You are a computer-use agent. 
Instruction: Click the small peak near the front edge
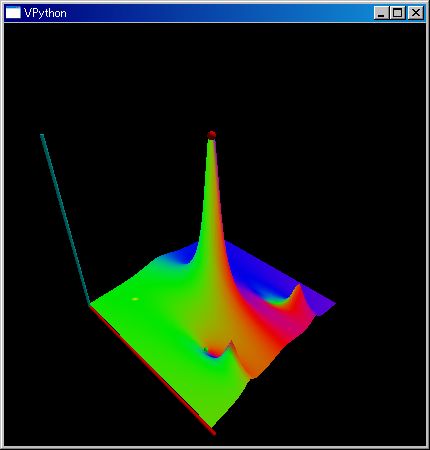pos(231,349)
